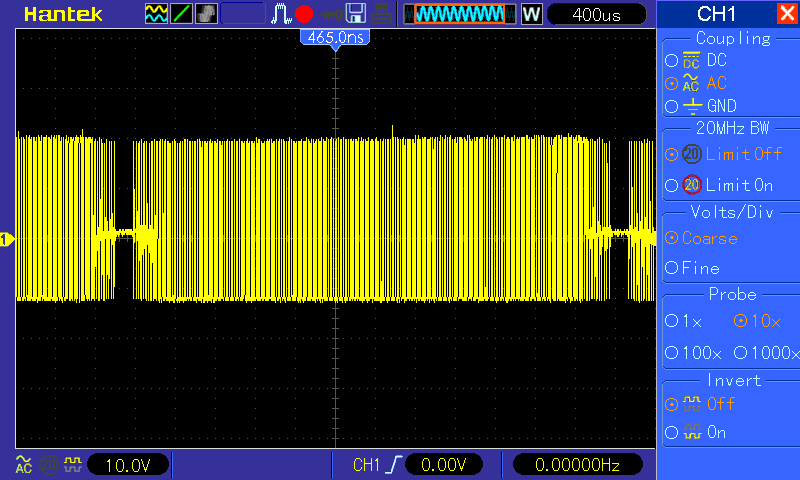Select bandwidth Limit On

(719, 185)
